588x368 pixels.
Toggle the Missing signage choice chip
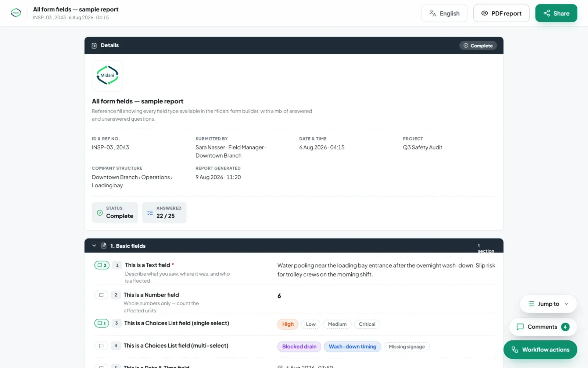pos(406,347)
